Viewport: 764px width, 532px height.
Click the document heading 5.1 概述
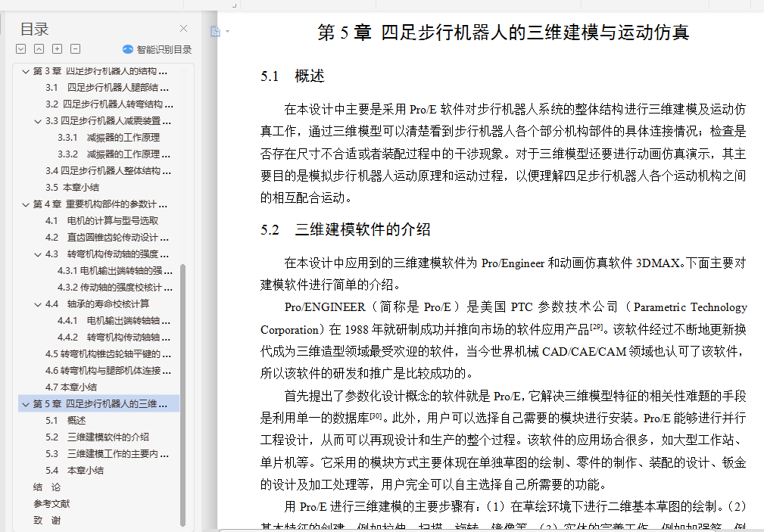pyautogui.click(x=292, y=76)
